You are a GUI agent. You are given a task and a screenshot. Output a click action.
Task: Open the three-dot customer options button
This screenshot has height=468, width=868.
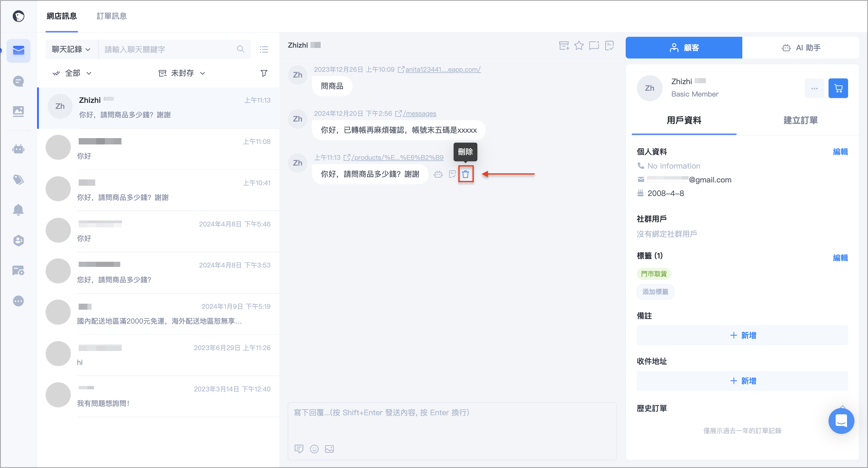[x=814, y=88]
